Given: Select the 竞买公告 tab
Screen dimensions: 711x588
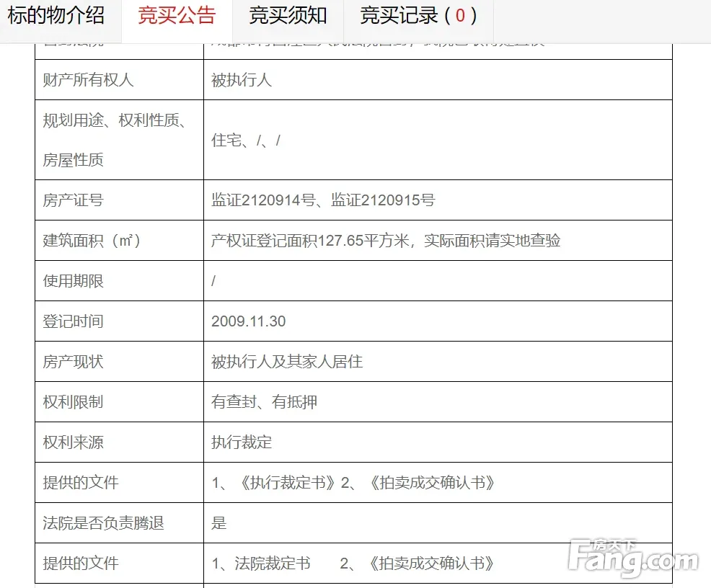Looking at the screenshot, I should [x=177, y=15].
